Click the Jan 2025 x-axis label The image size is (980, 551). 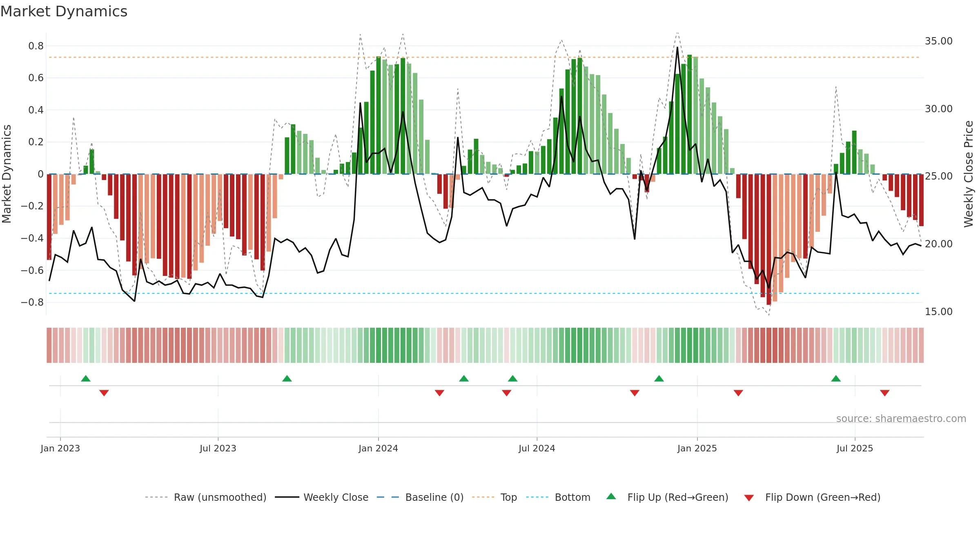point(697,448)
